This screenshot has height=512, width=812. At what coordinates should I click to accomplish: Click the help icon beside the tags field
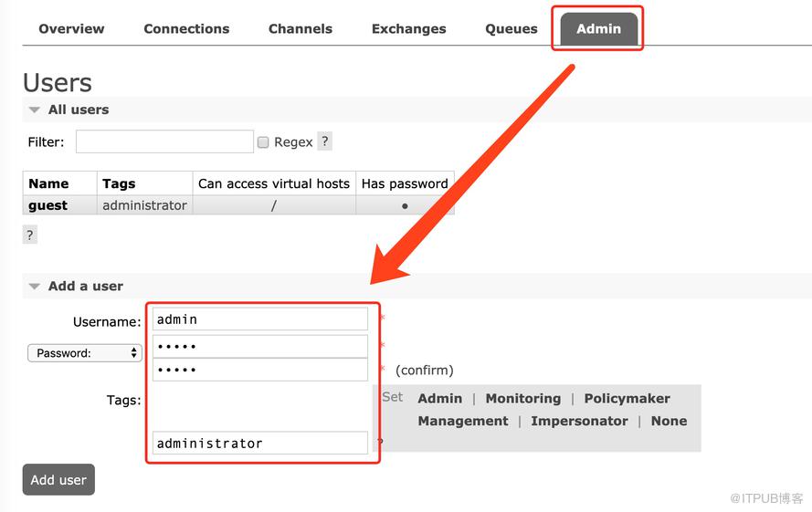[380, 442]
